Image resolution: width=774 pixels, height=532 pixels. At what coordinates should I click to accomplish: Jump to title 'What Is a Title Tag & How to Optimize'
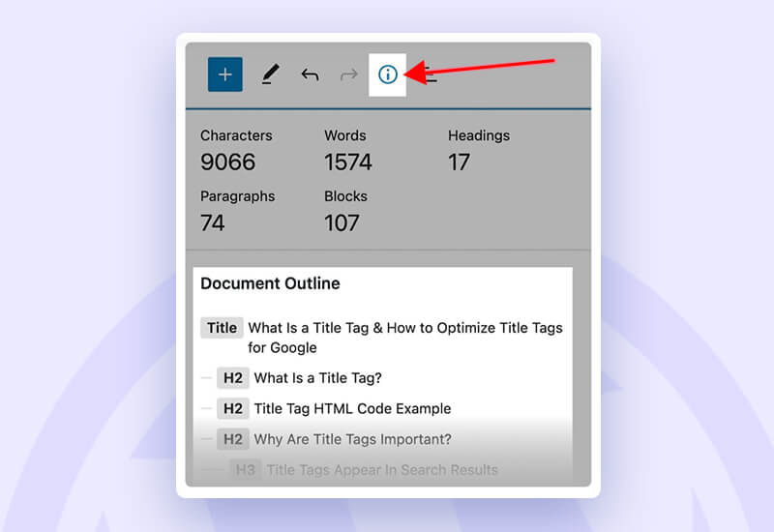pos(405,338)
